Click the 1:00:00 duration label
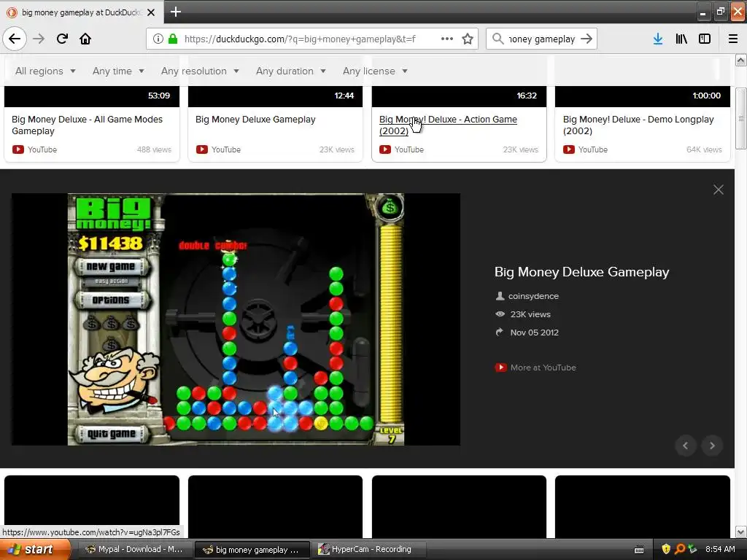Screen dimensions: 747x560 (x=706, y=96)
